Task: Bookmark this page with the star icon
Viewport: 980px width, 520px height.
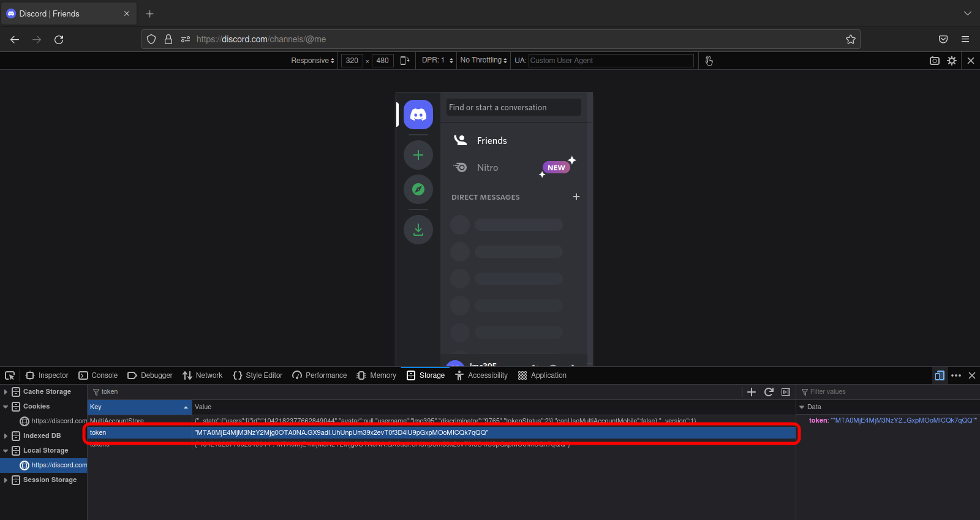Action: click(x=850, y=39)
